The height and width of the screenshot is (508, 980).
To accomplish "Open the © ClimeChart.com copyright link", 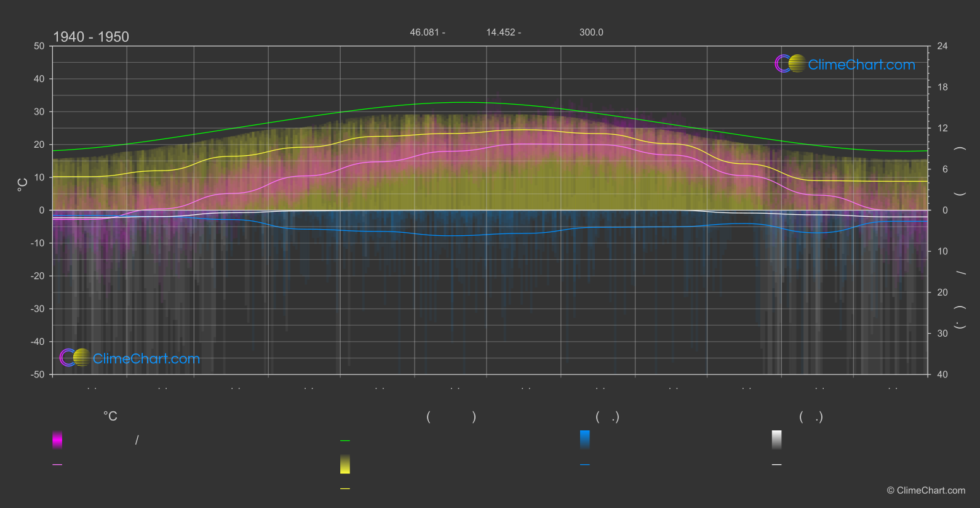I will (926, 490).
